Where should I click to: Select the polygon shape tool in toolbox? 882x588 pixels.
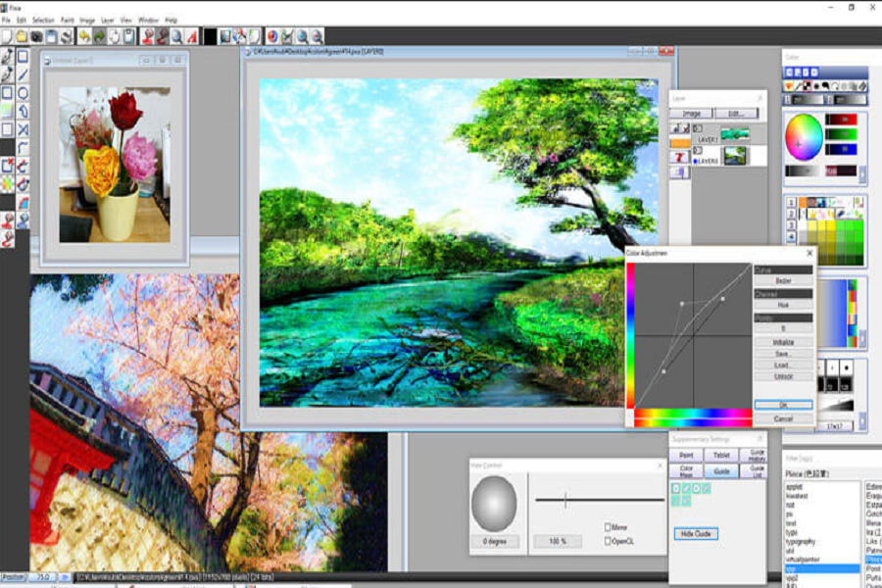coord(23,112)
